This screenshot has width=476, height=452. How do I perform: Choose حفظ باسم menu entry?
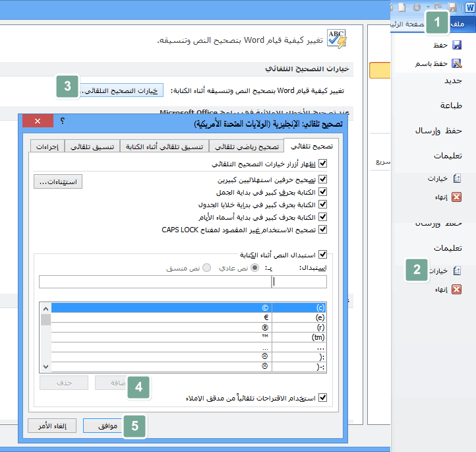[431, 63]
